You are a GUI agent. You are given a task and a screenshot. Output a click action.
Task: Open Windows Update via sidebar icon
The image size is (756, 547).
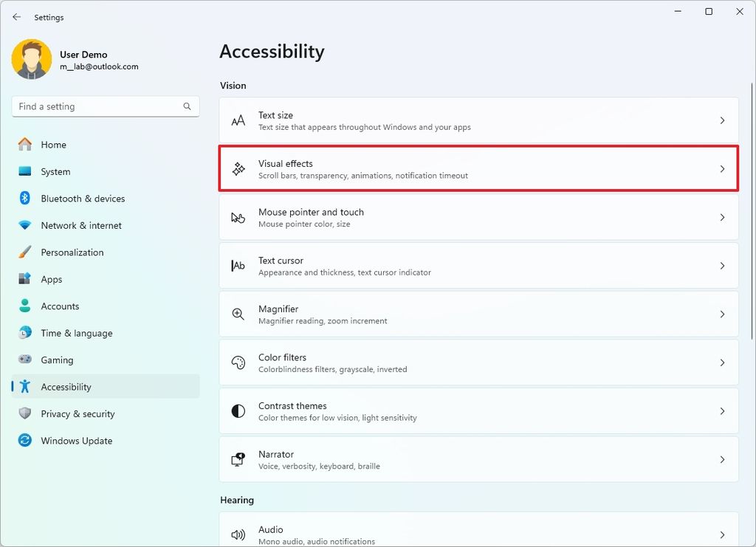pos(27,441)
